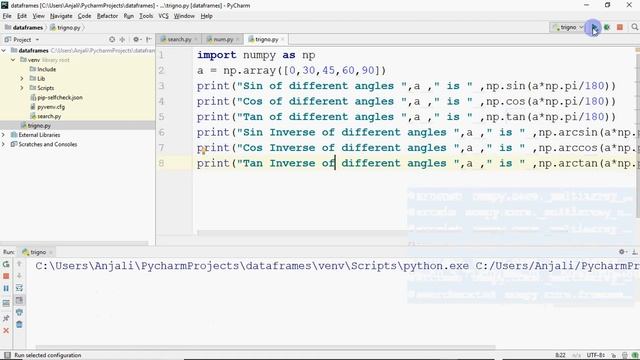Open Run panel settings gear

(622, 252)
